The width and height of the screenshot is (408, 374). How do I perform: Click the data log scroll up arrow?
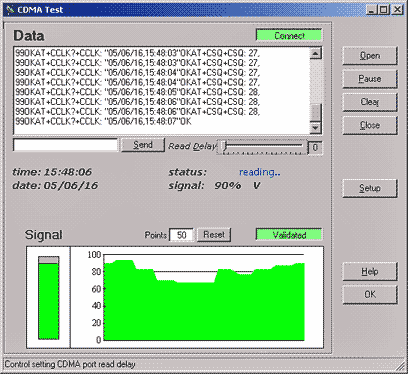point(315,53)
